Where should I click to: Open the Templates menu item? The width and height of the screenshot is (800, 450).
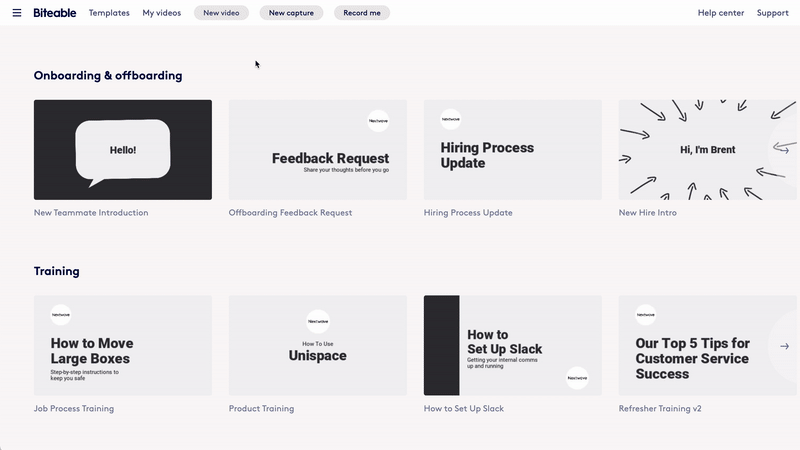pos(109,13)
